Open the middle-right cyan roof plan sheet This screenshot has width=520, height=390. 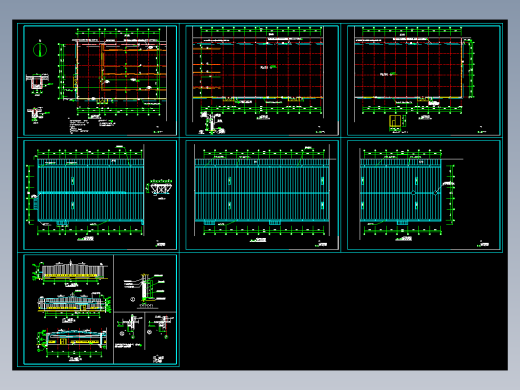(x=424, y=195)
